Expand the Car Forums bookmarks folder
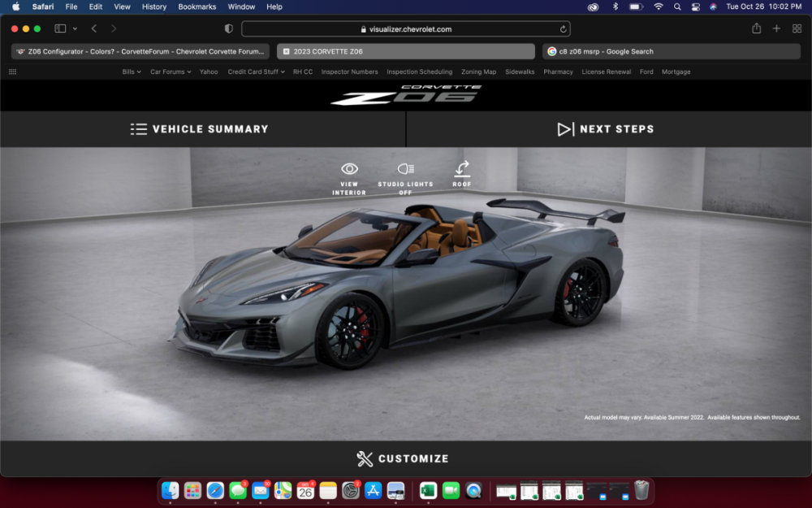 [171, 72]
